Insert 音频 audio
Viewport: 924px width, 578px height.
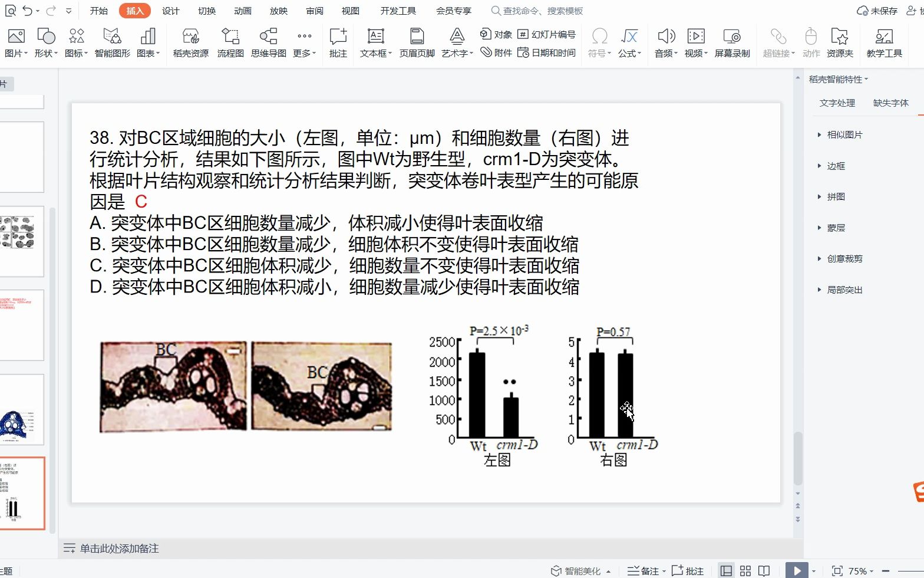coord(666,43)
